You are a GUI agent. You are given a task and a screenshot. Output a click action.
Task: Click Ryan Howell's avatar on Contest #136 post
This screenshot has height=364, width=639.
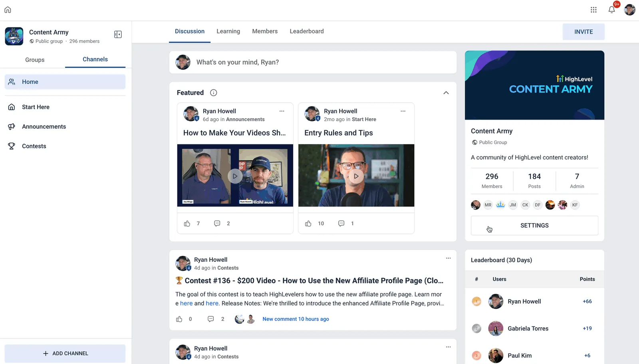(x=183, y=263)
